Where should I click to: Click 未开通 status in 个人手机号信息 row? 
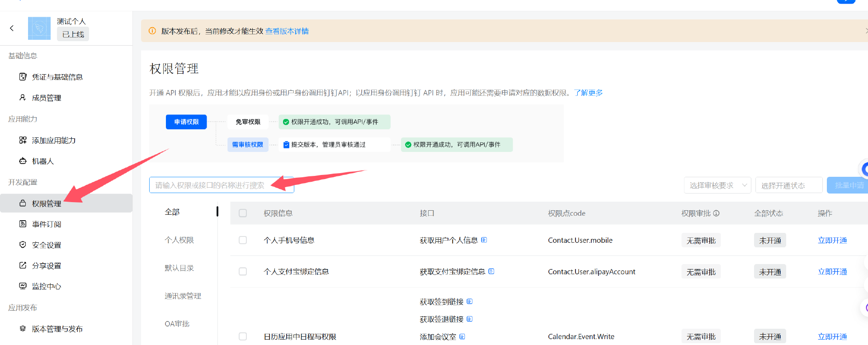tap(770, 240)
